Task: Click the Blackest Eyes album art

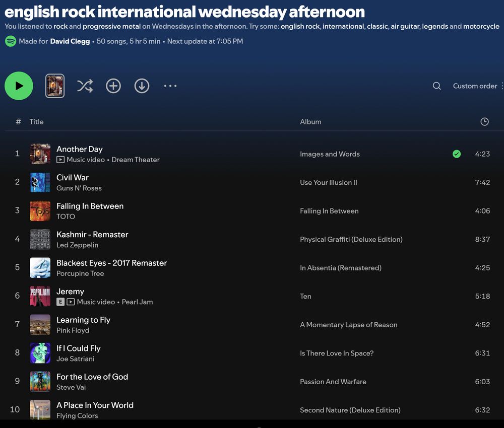Action: coord(40,268)
